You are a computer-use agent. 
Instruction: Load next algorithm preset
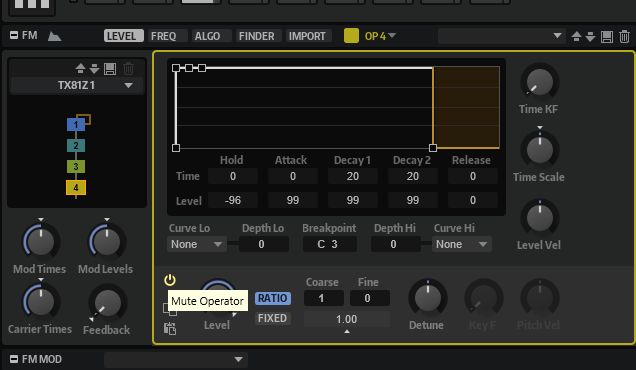click(95, 69)
